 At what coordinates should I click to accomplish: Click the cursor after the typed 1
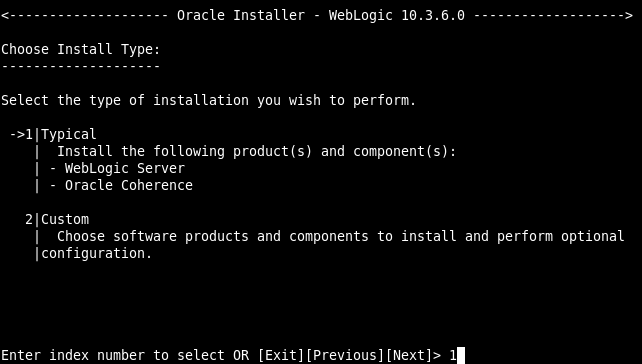point(461,355)
